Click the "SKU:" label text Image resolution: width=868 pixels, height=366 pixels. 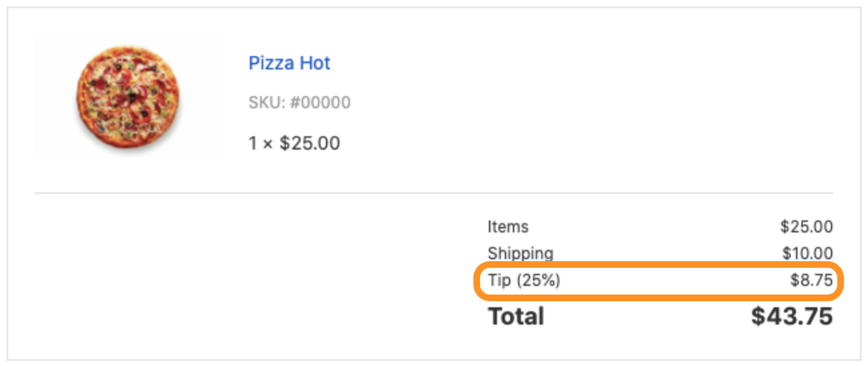pyautogui.click(x=266, y=103)
